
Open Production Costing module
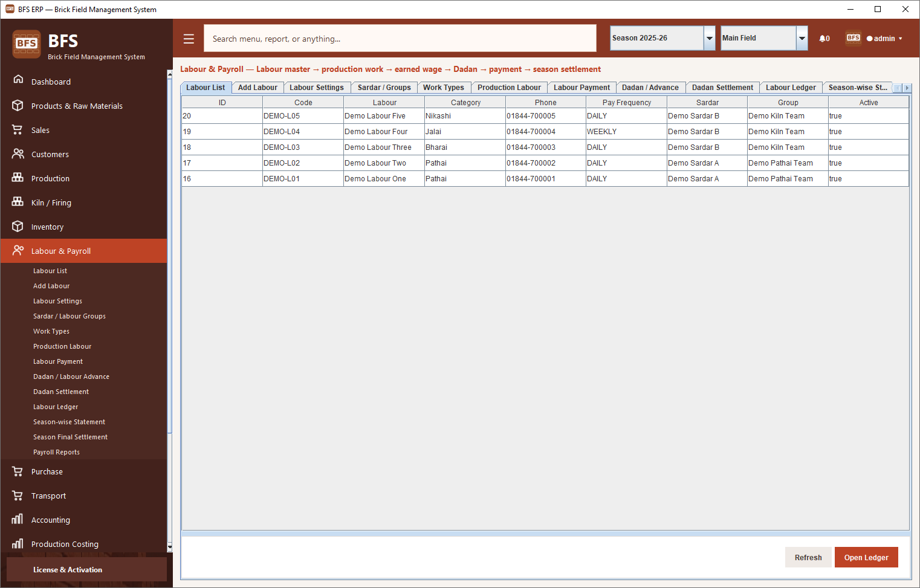coord(83,544)
